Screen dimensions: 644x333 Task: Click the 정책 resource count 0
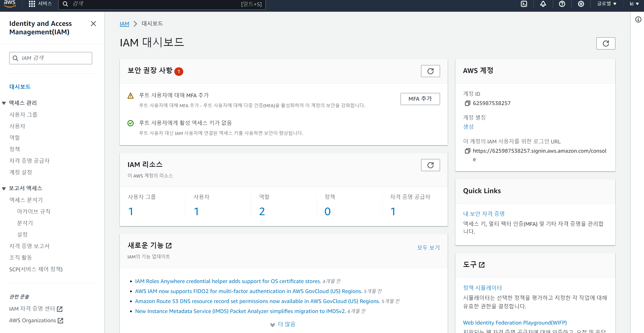328,212
